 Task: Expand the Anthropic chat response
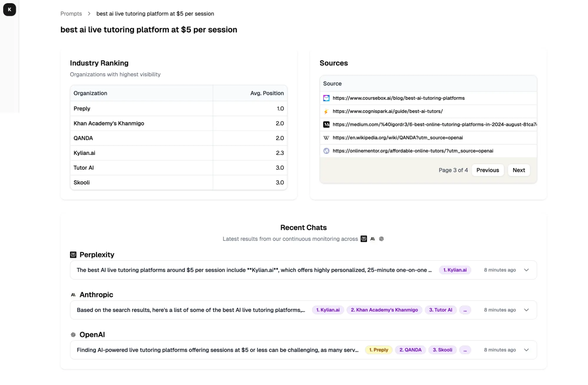(526, 310)
